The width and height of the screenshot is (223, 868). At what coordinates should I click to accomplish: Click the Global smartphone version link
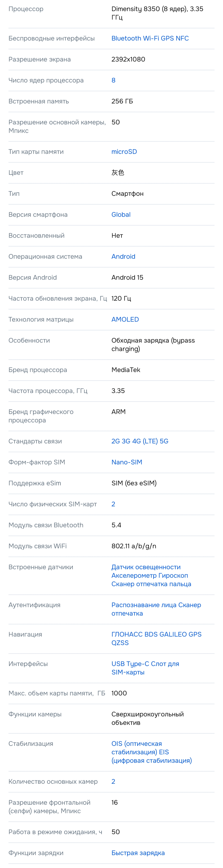tap(121, 215)
